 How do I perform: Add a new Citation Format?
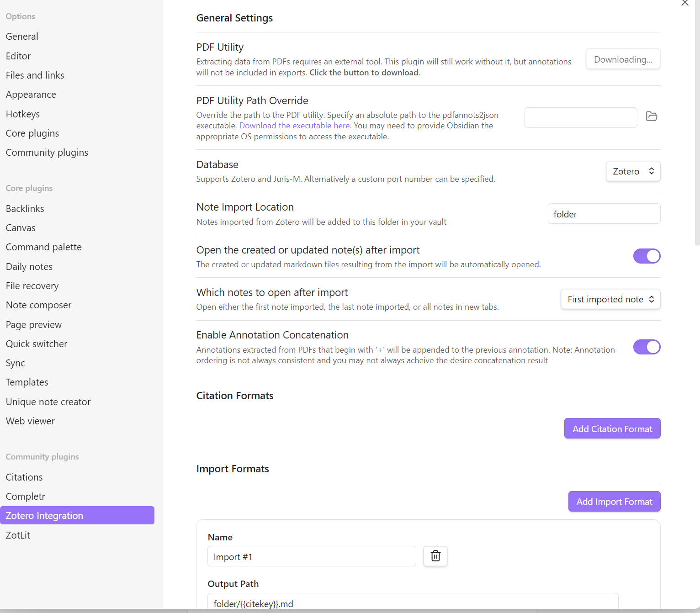pos(612,428)
